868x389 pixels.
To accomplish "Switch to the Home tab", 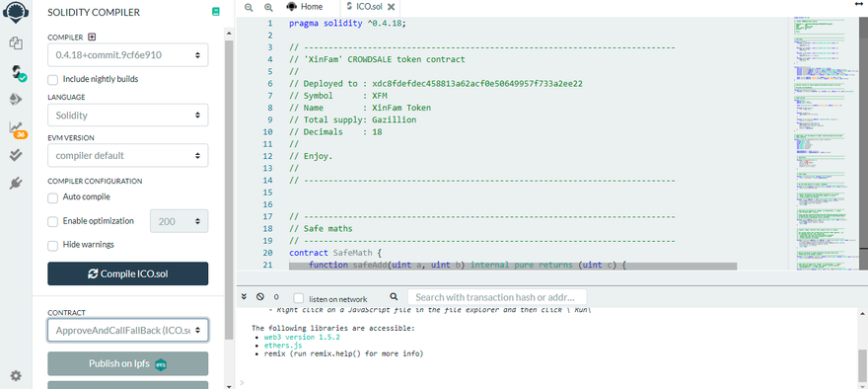I will pos(305,7).
